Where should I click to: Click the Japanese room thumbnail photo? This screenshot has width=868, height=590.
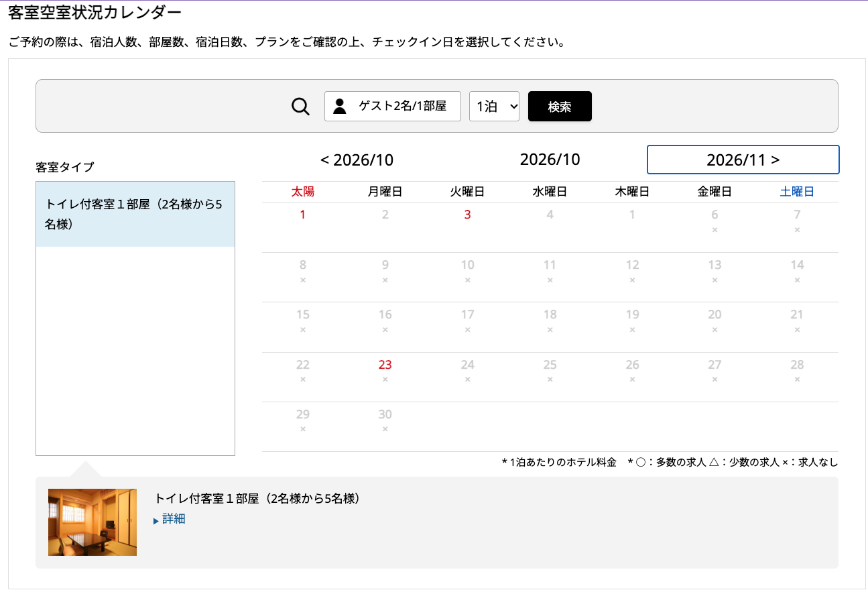coord(92,522)
